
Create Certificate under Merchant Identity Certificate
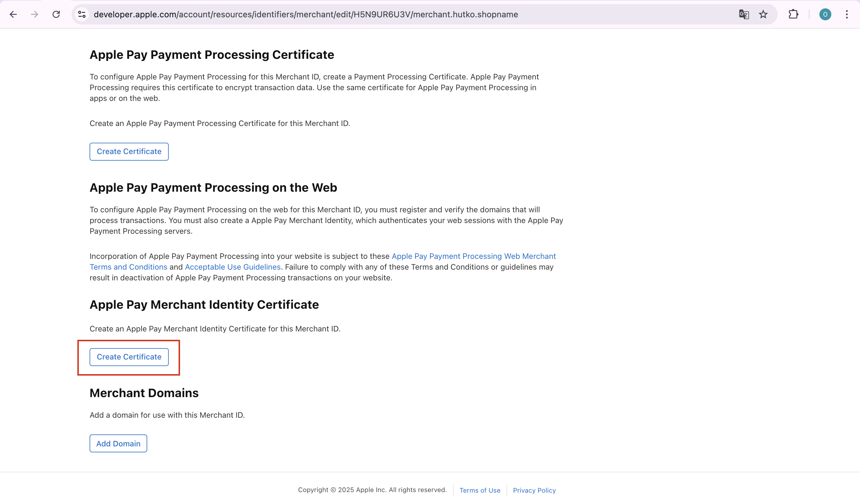tap(129, 357)
